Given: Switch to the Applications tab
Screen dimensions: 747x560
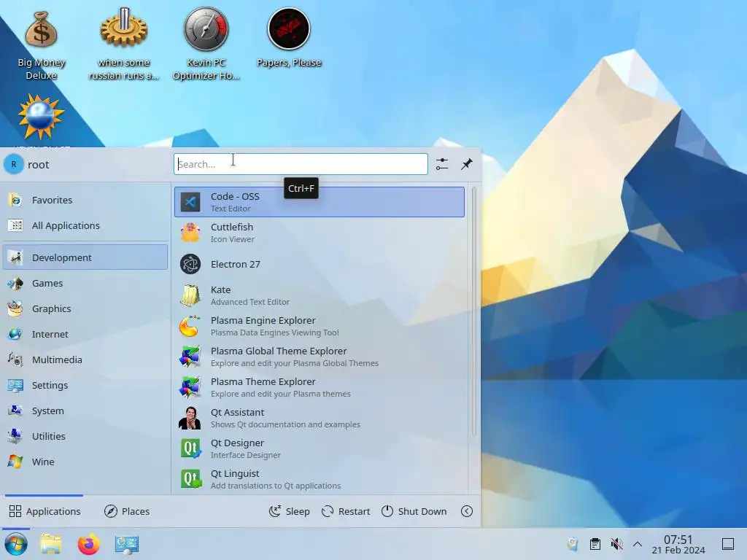Looking at the screenshot, I should (x=44, y=511).
